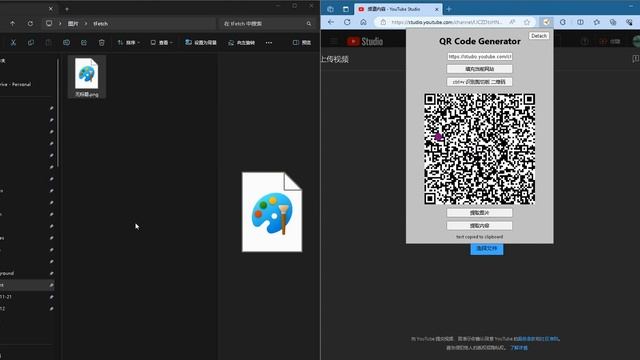
Task: Click YouTube Studio create button
Action: pos(610,41)
